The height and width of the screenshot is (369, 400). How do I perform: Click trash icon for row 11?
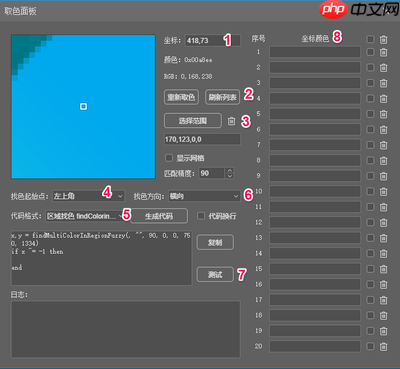(x=383, y=207)
